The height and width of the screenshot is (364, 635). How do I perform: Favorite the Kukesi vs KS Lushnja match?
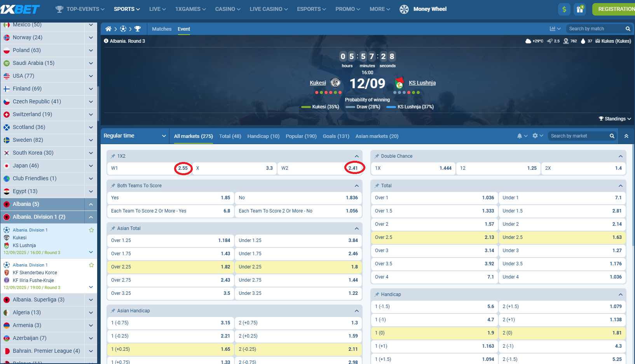91,230
